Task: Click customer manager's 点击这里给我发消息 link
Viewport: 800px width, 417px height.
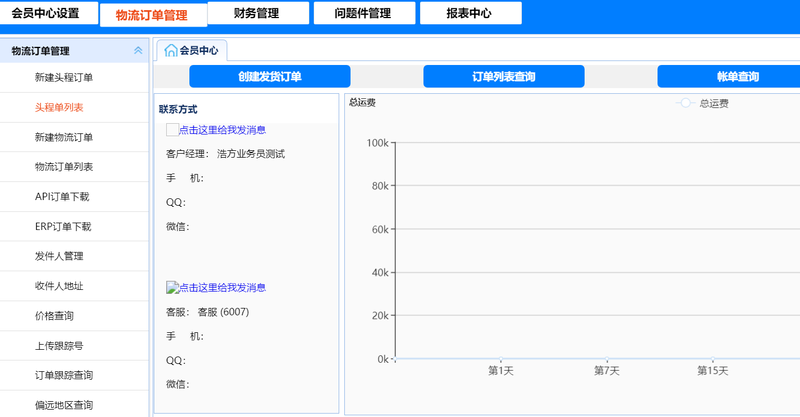Action: pos(222,130)
